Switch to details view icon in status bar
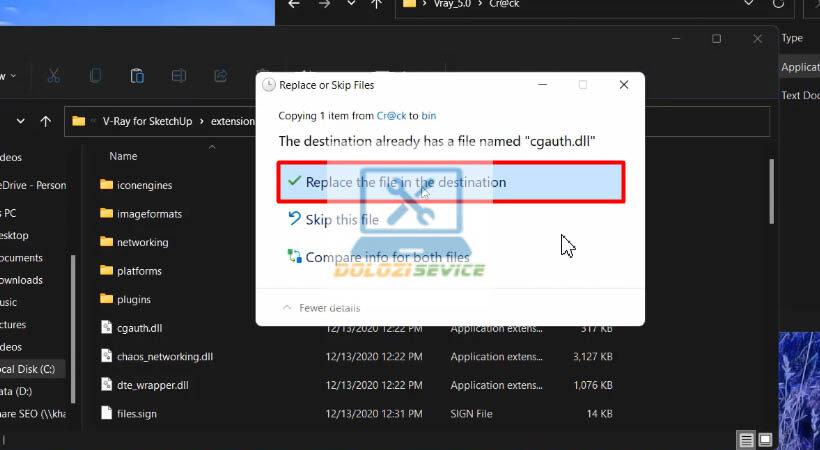820x450 pixels. tap(746, 440)
